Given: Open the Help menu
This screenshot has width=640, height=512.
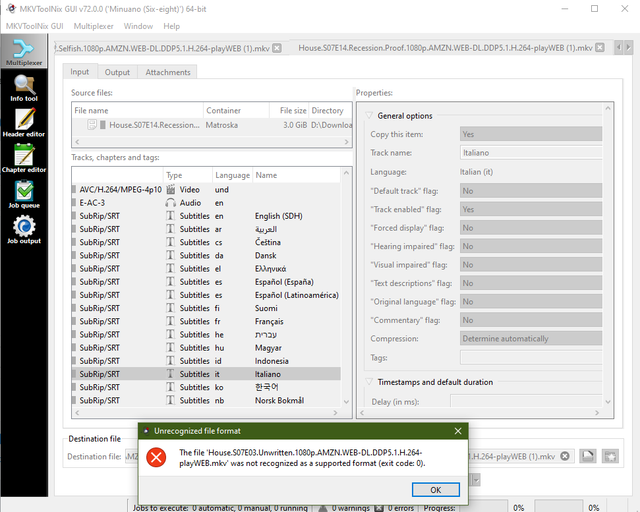Looking at the screenshot, I should pos(171,26).
